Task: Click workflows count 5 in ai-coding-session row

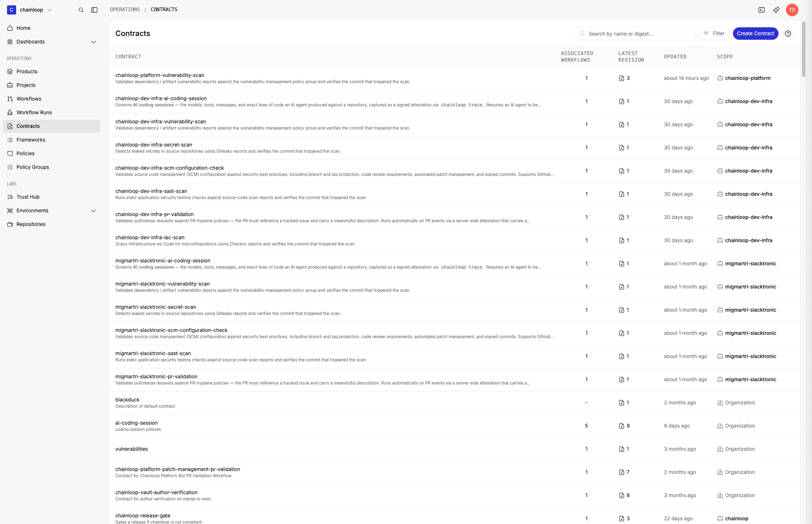Action: tap(586, 426)
